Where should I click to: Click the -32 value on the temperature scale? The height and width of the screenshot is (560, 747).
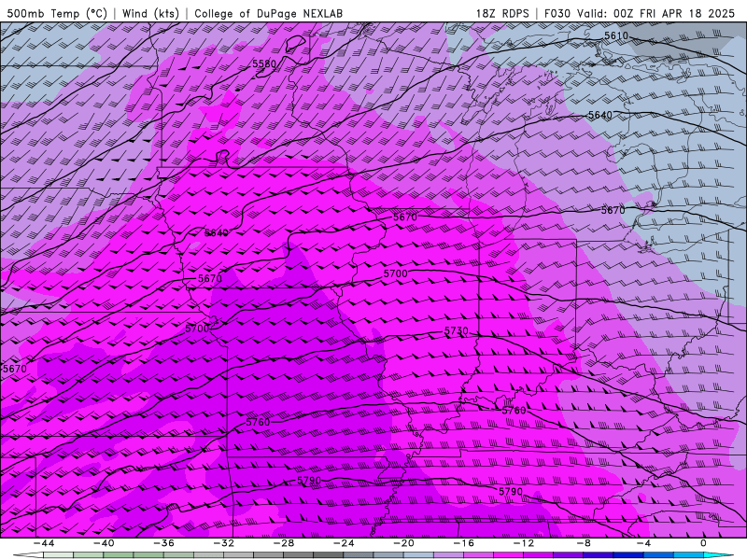(223, 543)
